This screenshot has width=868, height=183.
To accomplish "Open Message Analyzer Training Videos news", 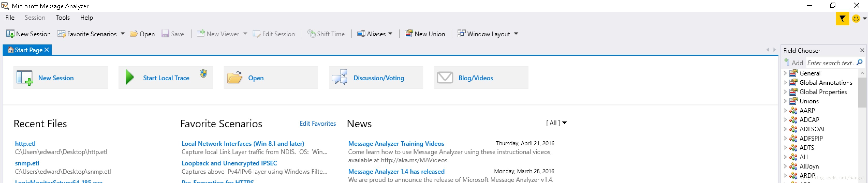I will click(x=396, y=143).
